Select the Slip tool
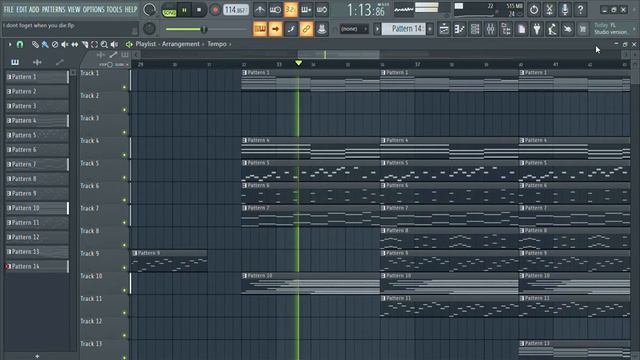The height and width of the screenshot is (360, 640). click(75, 44)
